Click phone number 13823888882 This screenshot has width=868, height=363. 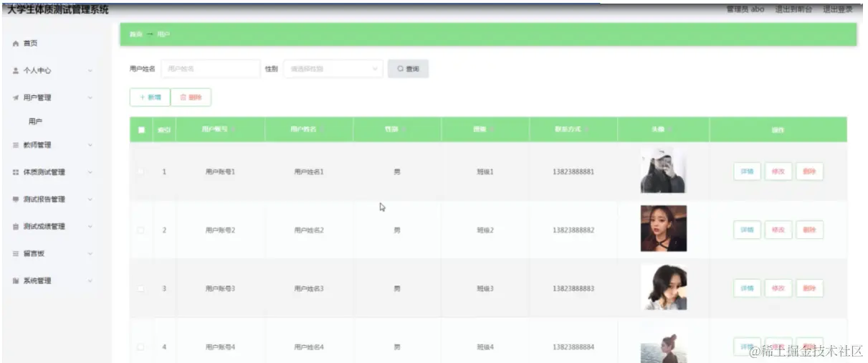(573, 230)
